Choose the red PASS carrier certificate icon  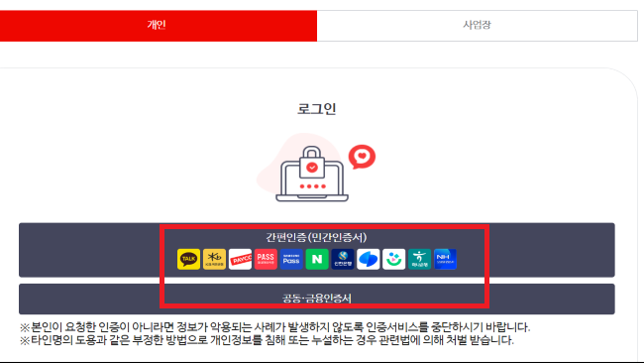[x=266, y=259]
